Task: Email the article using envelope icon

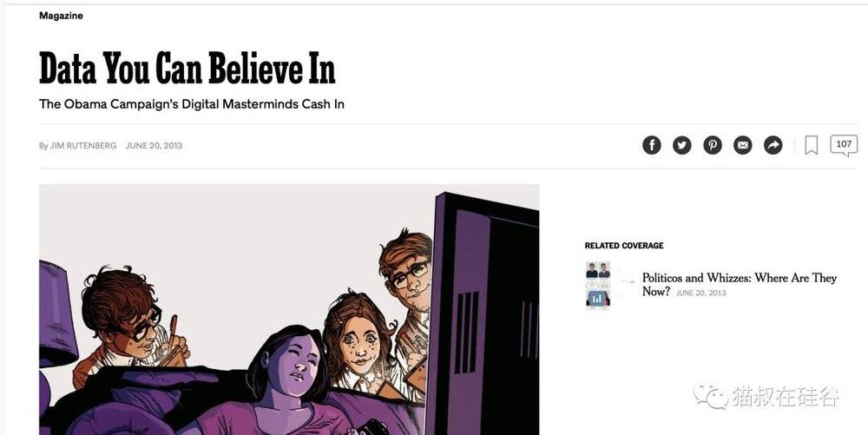Action: coord(743,146)
